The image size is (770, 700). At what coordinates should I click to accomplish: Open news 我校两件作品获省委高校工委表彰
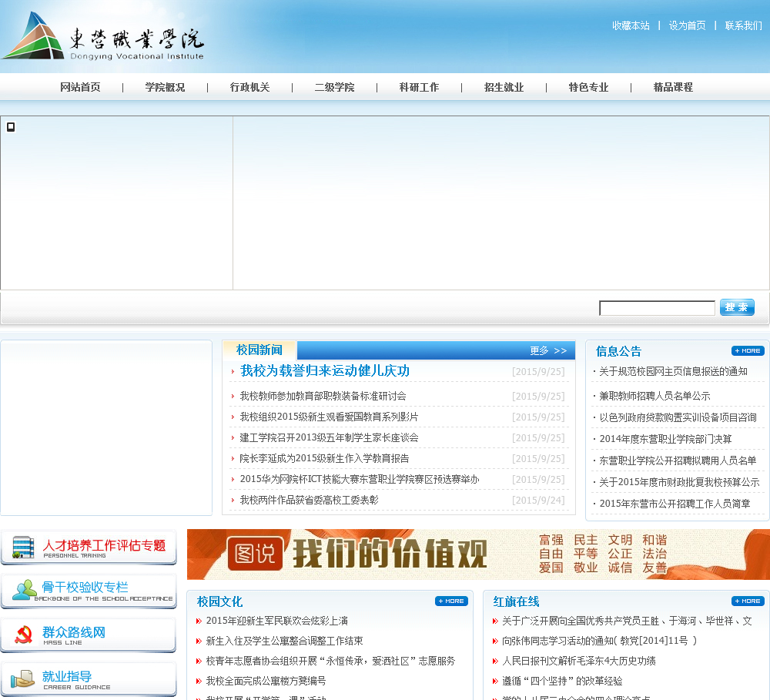click(x=309, y=500)
